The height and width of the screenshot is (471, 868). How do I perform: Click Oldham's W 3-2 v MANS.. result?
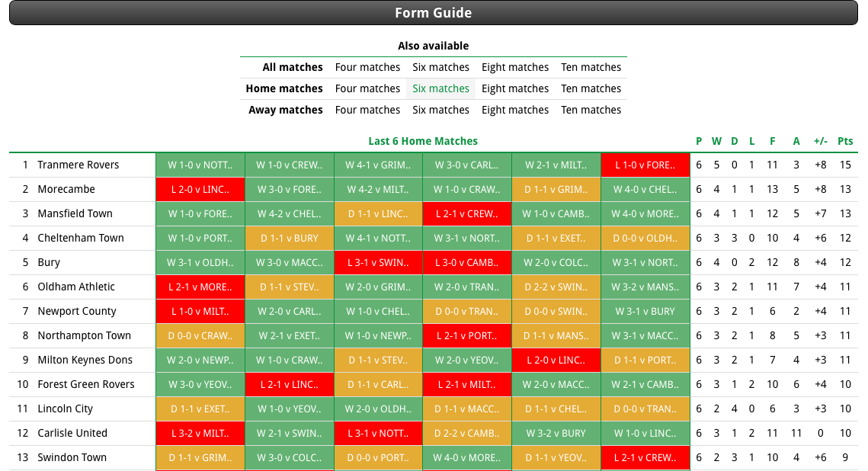(645, 287)
